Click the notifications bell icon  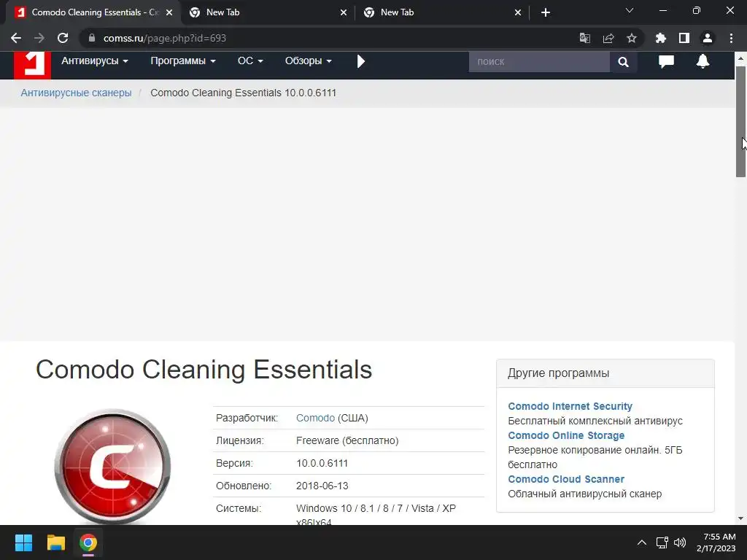pos(703,61)
